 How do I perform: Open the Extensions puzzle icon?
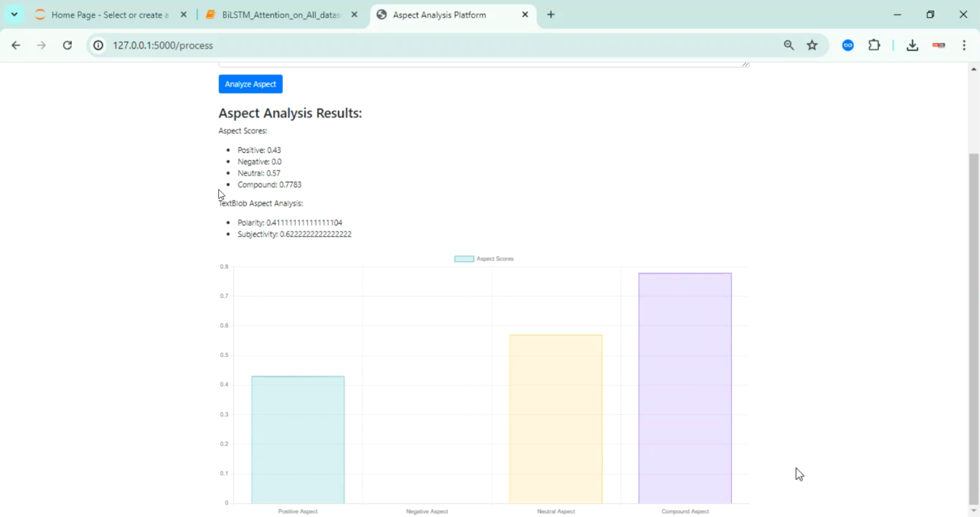(874, 45)
